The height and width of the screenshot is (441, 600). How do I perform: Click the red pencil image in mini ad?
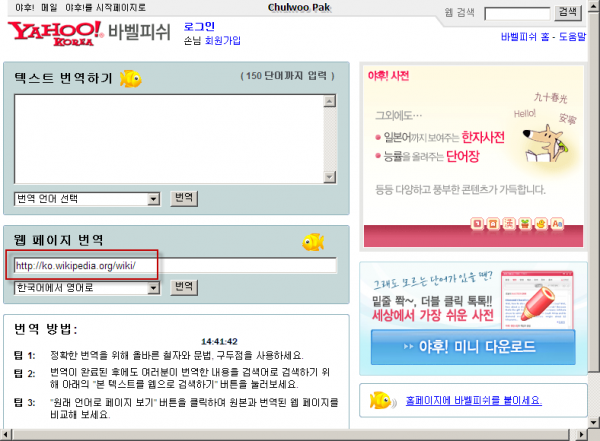(537, 304)
